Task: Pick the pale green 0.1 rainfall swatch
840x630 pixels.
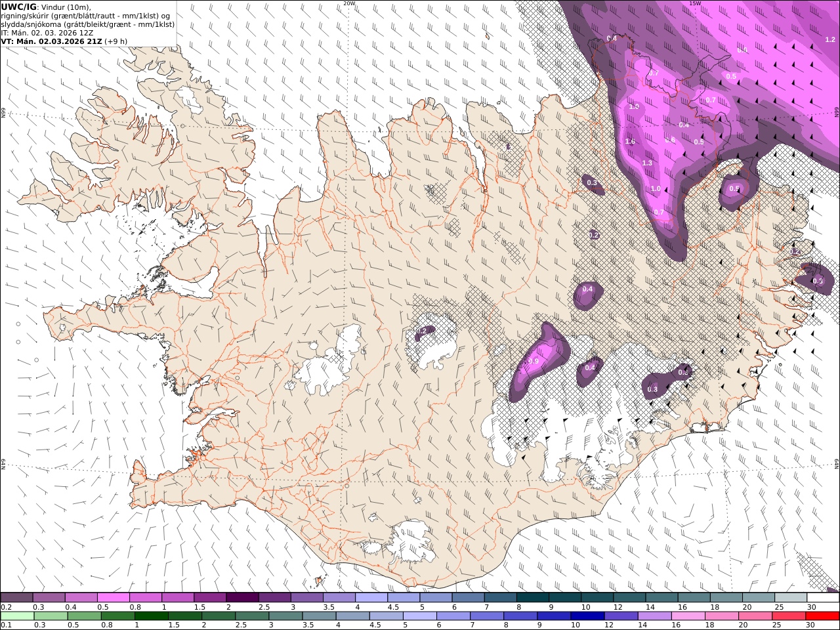Action: pyautogui.click(x=17, y=616)
